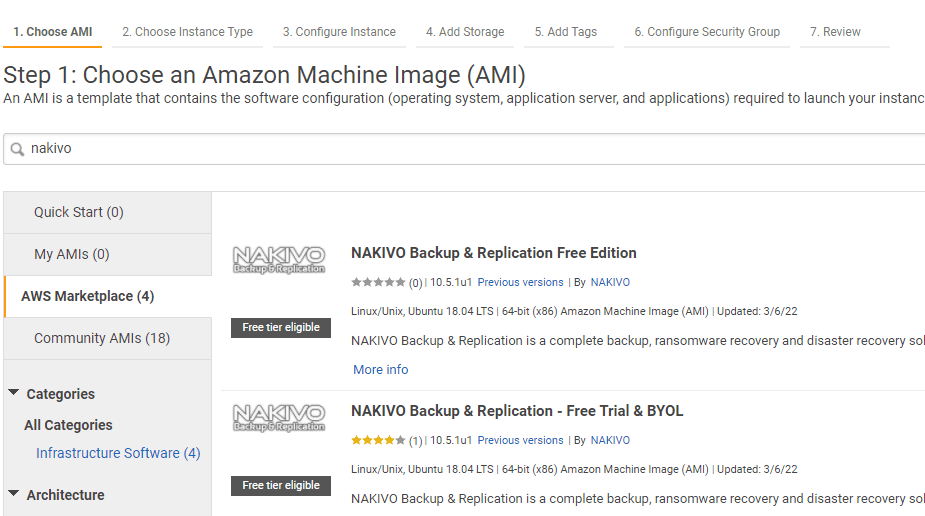Collapse the Categories section
This screenshot has width=925, height=516.
14,393
